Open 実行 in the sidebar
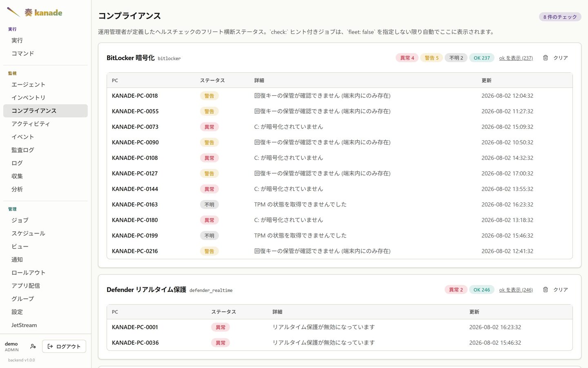 pyautogui.click(x=45, y=40)
